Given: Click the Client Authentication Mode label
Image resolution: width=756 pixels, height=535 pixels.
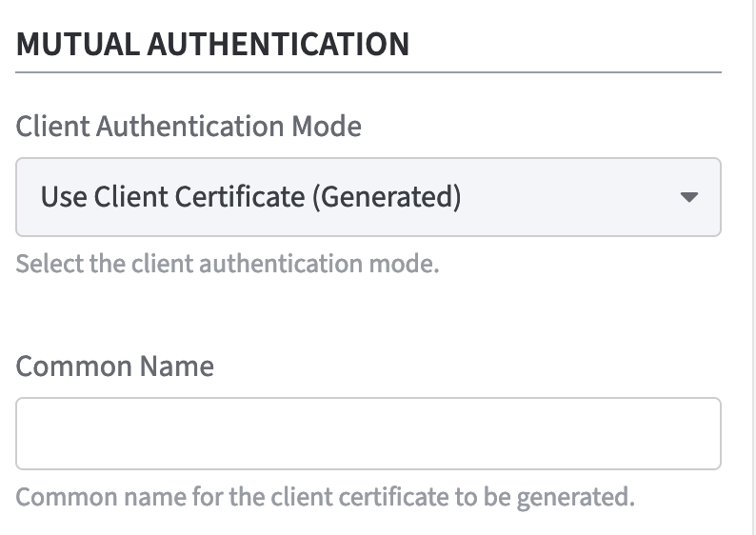Looking at the screenshot, I should pyautogui.click(x=189, y=126).
